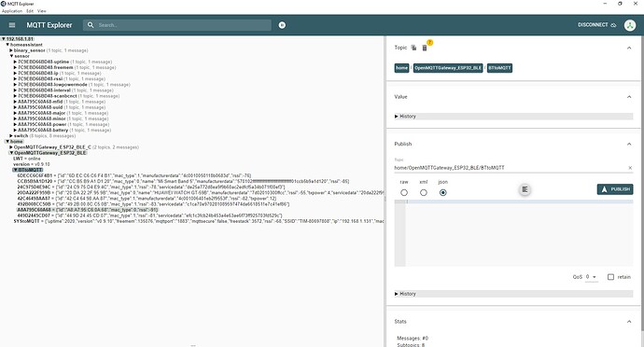
Task: Select the xml payload format
Action: coord(424,192)
